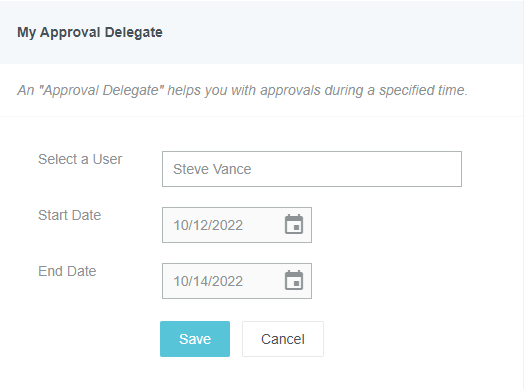Screen dimensions: 524x389
Task: Click the word 'Save' on teal button
Action: [x=195, y=339]
